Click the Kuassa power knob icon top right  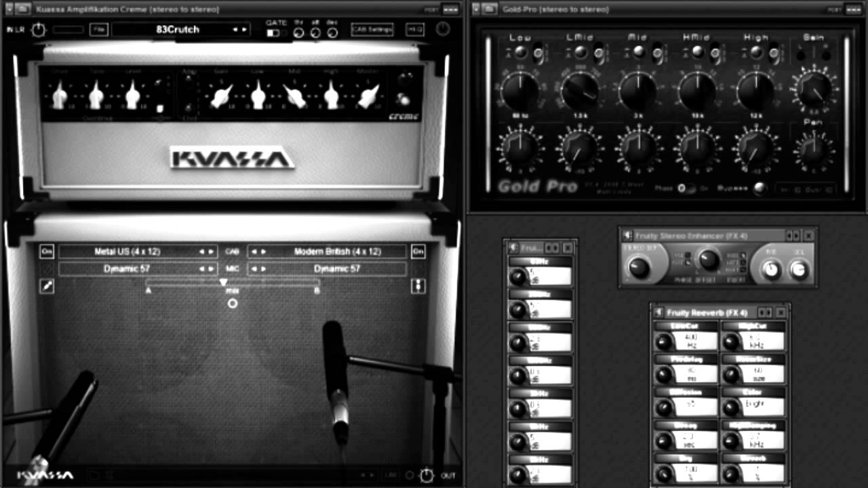click(443, 29)
